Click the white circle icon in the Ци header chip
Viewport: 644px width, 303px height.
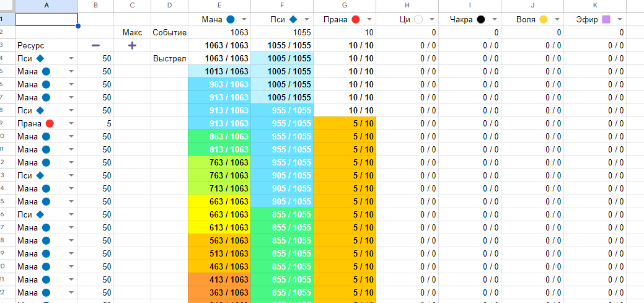pyautogui.click(x=418, y=20)
